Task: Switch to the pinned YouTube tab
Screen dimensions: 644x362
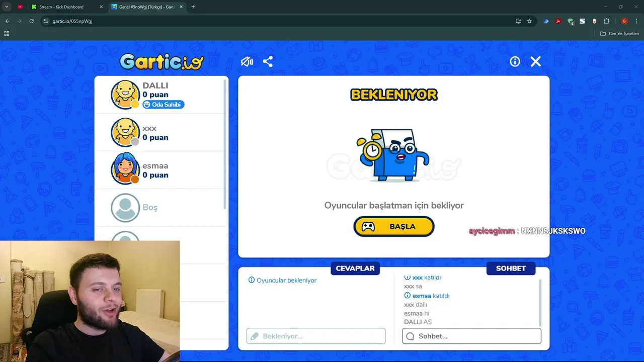Action: [x=20, y=7]
